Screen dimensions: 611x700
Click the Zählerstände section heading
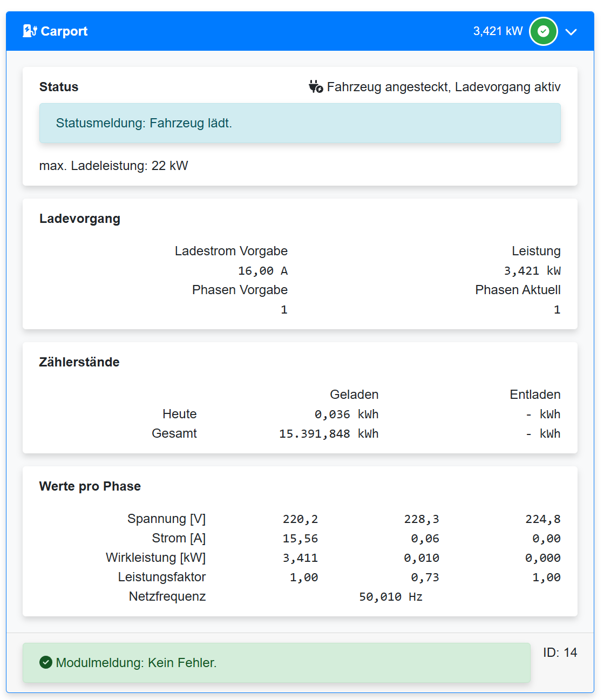coord(79,362)
